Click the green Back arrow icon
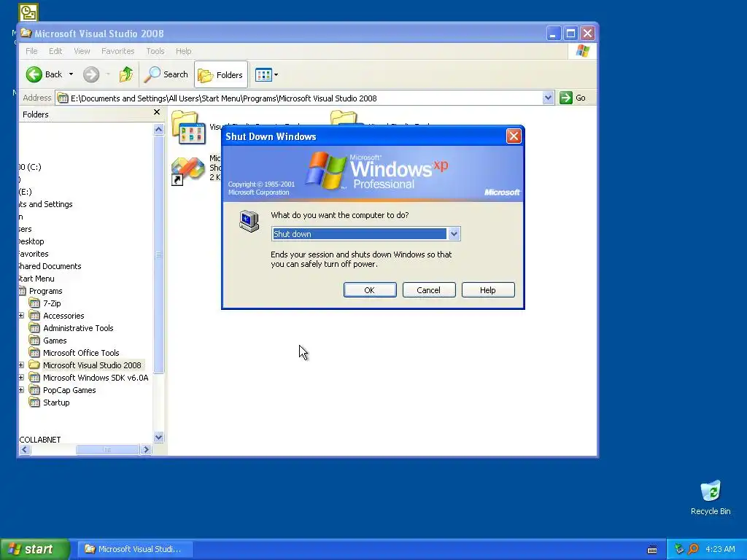 tap(34, 74)
